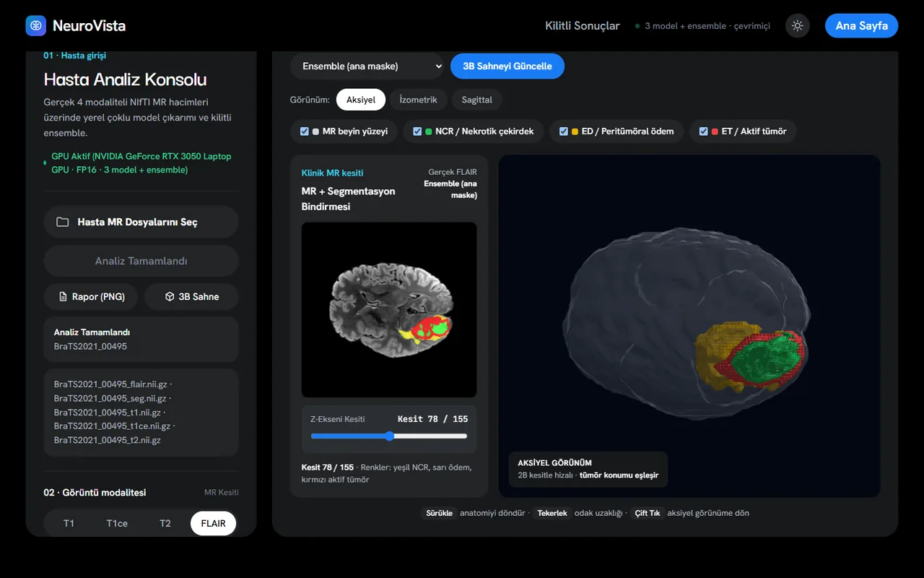Click the 3B Sahneyi Güncelle button
The height and width of the screenshot is (578, 924).
pos(507,66)
